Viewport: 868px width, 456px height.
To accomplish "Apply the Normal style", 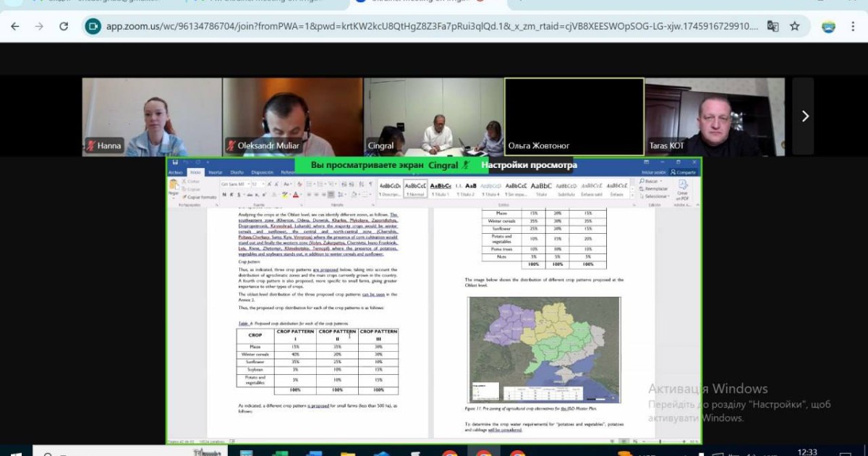I will pyautogui.click(x=415, y=189).
